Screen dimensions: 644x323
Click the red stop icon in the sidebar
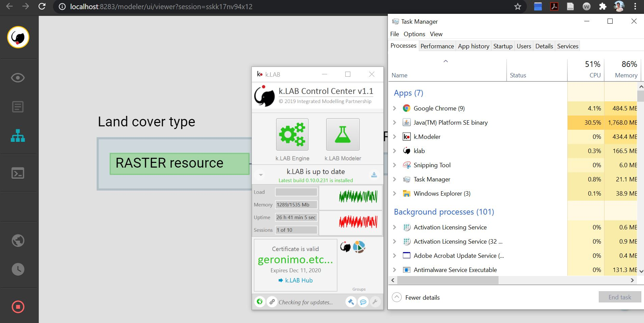pos(18,307)
